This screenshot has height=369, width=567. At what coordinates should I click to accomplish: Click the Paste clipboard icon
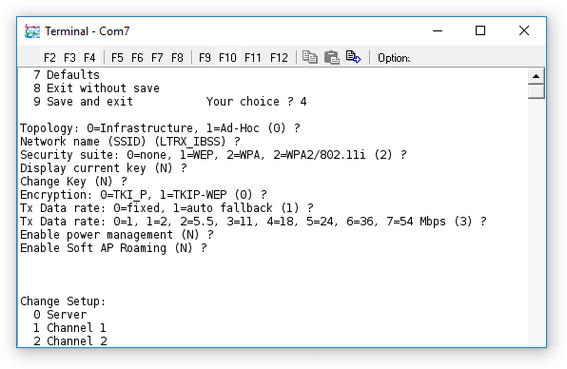coord(332,57)
